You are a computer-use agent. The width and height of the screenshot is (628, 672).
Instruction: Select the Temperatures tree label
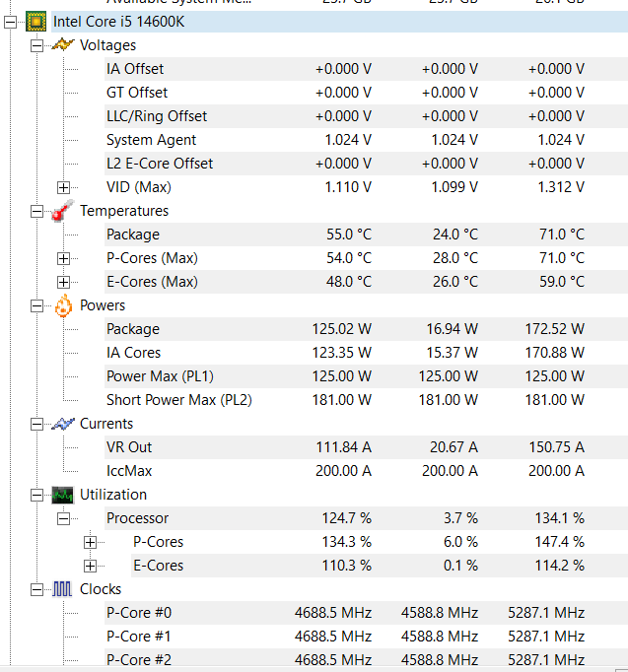[124, 211]
